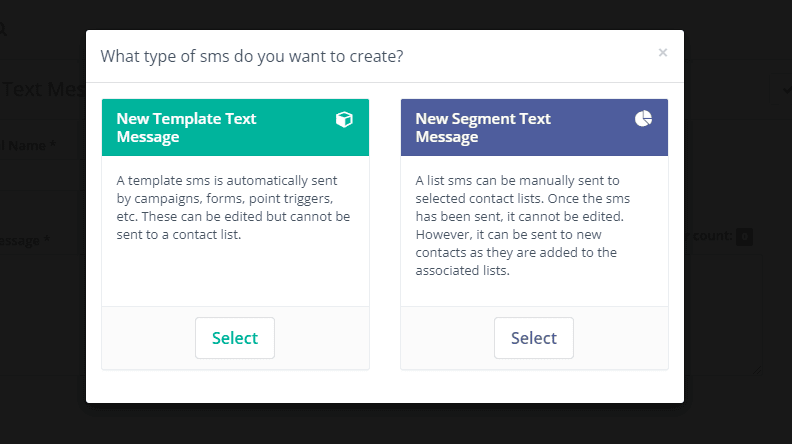Click the dimmed search magnifier icon
Viewport: 792px width, 444px height.
(x=3, y=29)
